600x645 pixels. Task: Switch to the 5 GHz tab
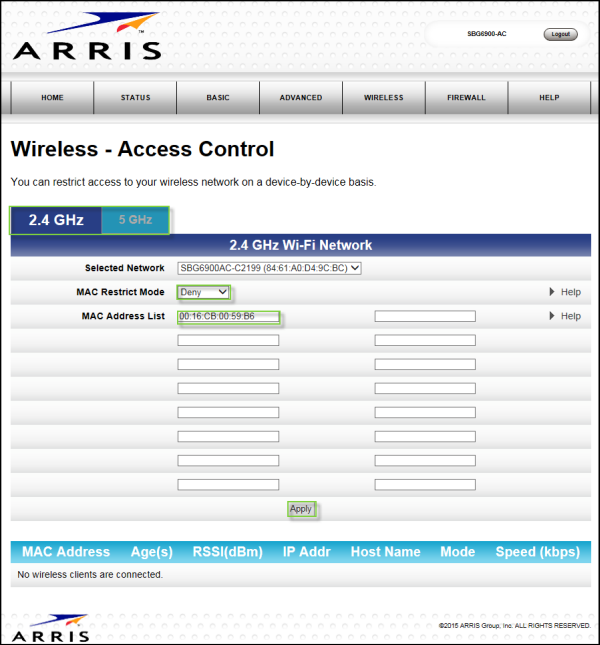tap(135, 220)
